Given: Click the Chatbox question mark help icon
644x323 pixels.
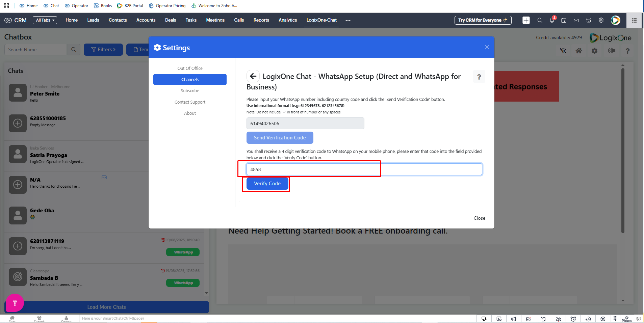Looking at the screenshot, I should 627,51.
